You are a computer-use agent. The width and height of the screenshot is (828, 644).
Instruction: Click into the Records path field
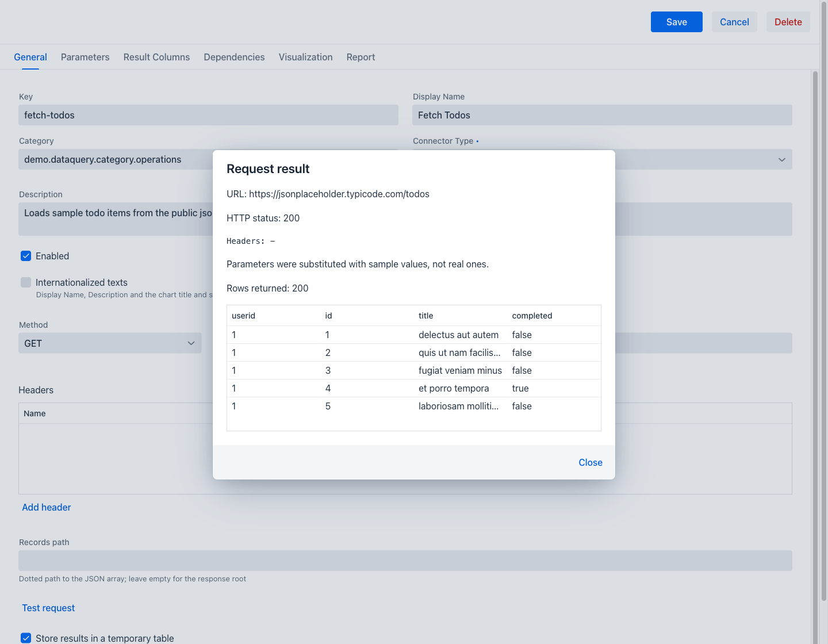405,561
